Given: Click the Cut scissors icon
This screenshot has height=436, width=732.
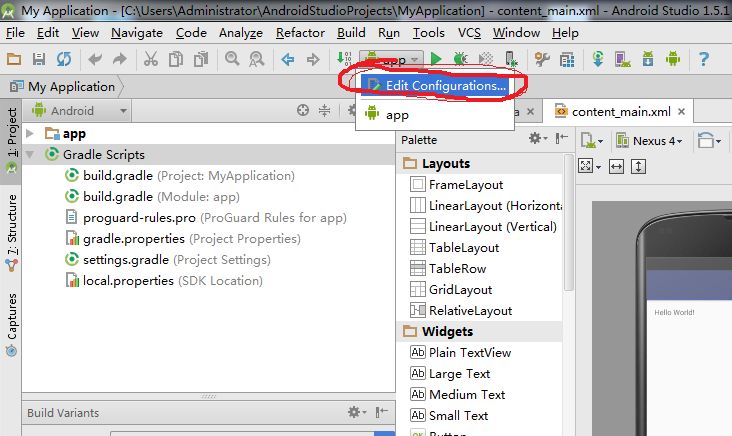Looking at the screenshot, I should point(151,59).
